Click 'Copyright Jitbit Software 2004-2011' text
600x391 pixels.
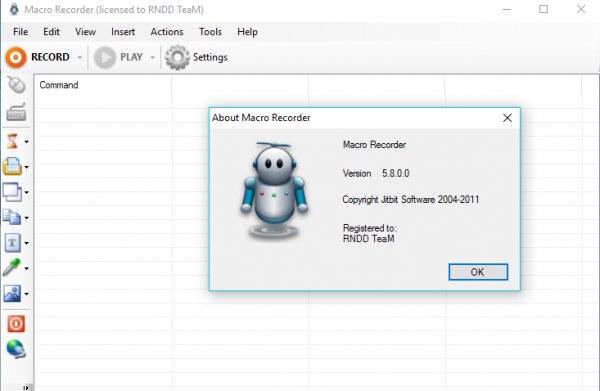pyautogui.click(x=411, y=199)
